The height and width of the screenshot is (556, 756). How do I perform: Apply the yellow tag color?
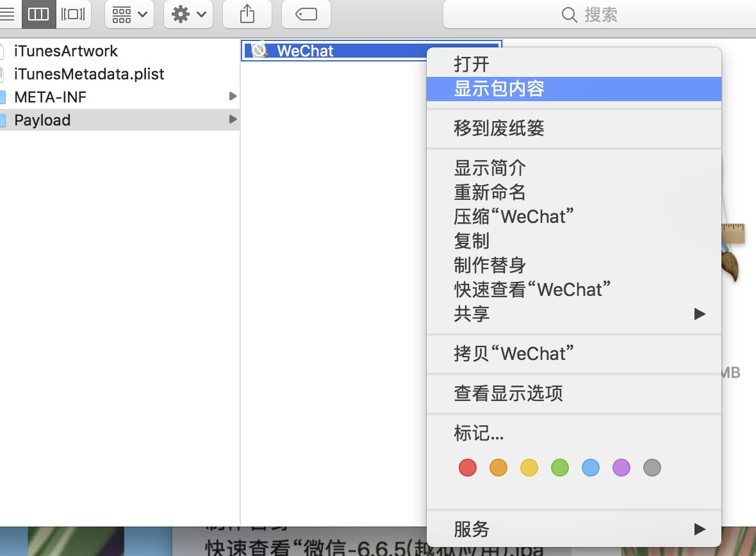(529, 467)
